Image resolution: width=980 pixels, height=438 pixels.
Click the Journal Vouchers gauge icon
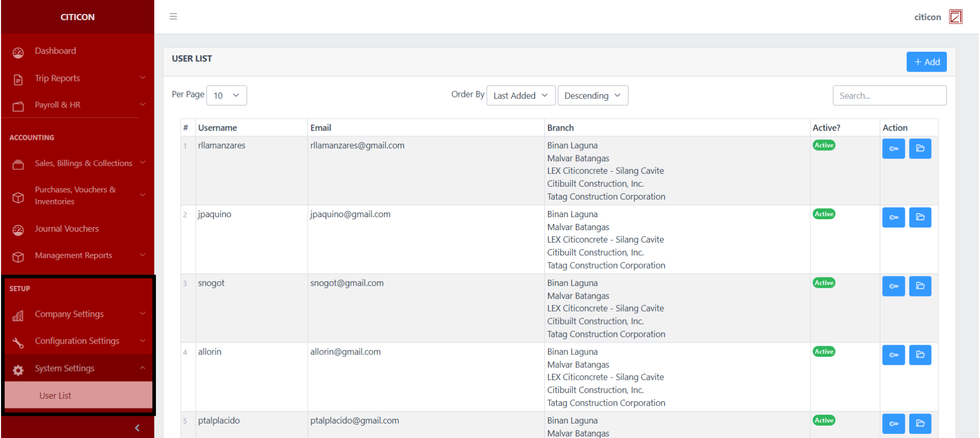pyautogui.click(x=18, y=230)
